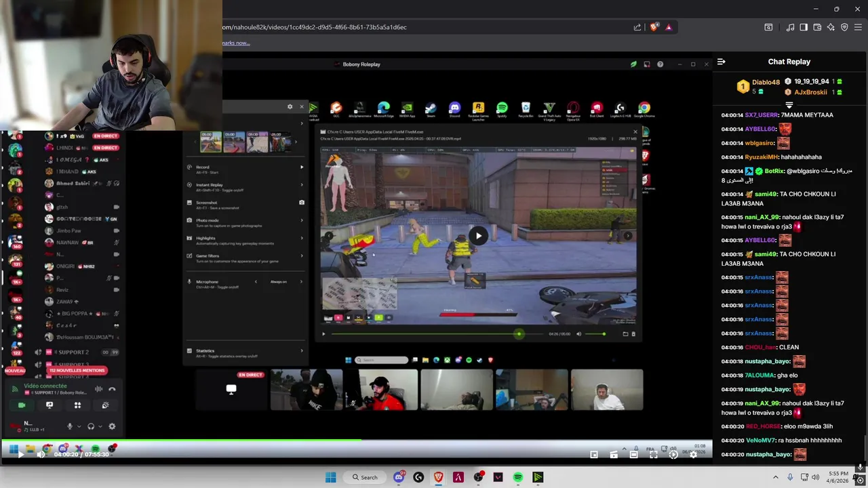Click RyuzakiMH username in chat
The width and height of the screenshot is (868, 488).
[x=761, y=157]
